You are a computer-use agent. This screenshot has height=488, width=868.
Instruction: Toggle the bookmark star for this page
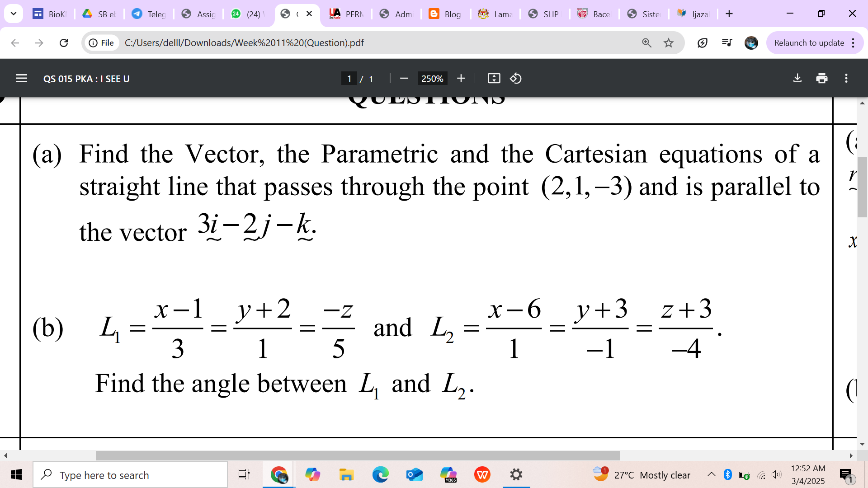coord(668,43)
